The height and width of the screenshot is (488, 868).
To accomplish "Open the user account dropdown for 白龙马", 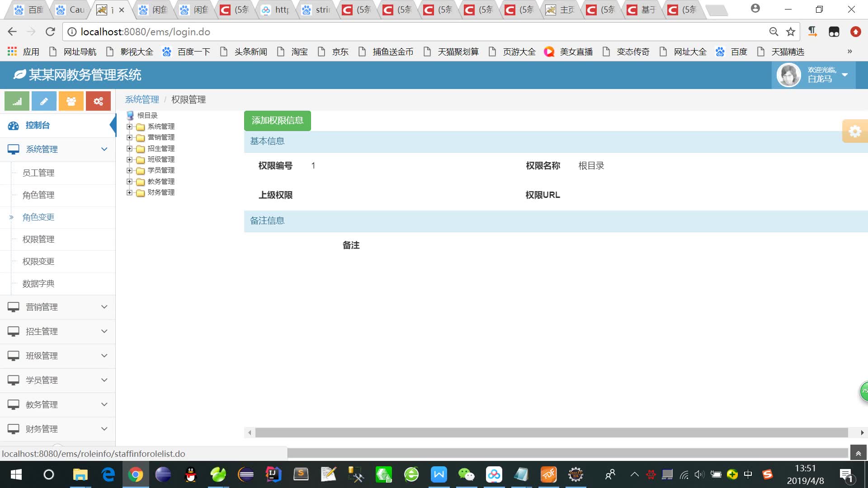I will [845, 75].
